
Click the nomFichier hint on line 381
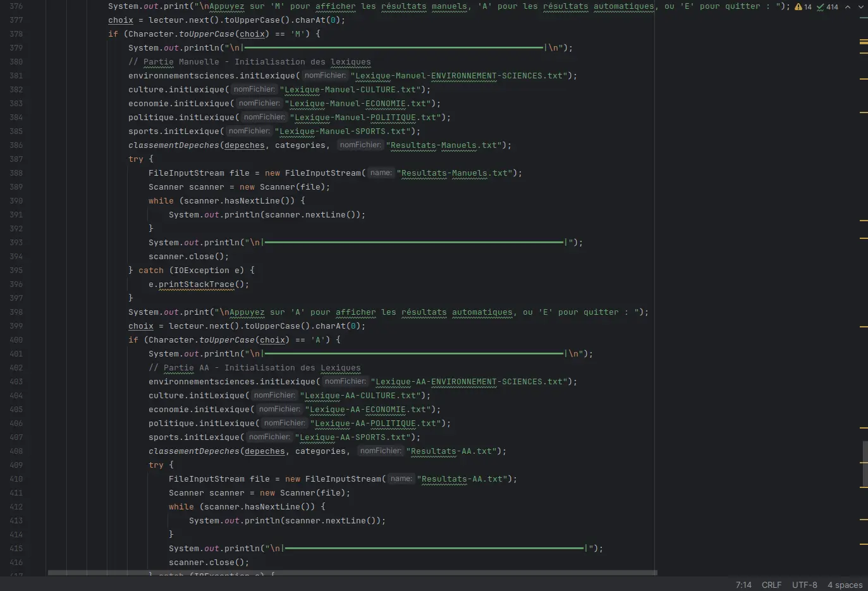tap(325, 75)
